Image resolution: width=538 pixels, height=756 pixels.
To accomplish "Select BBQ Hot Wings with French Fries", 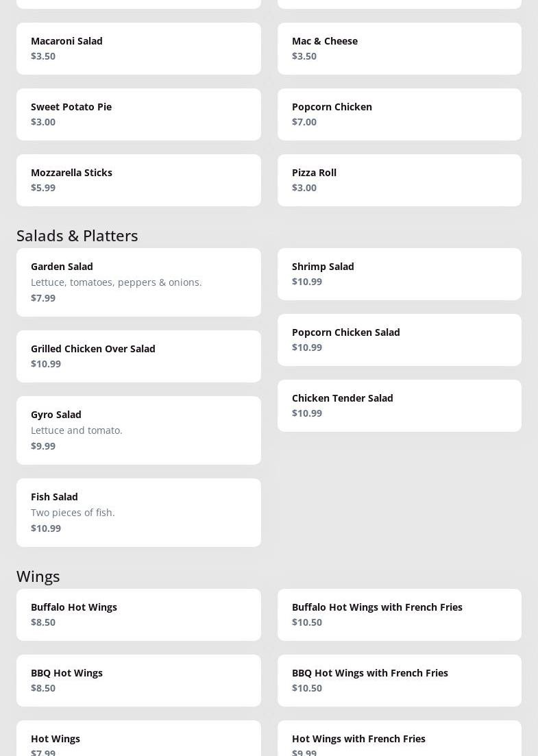I will (x=399, y=681).
